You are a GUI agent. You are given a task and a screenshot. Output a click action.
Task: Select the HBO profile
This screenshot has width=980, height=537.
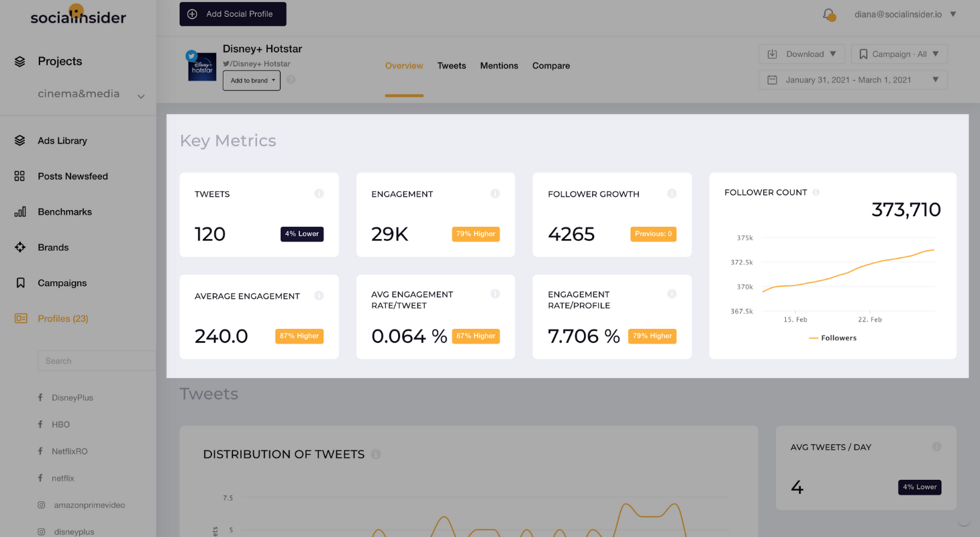[x=60, y=424]
